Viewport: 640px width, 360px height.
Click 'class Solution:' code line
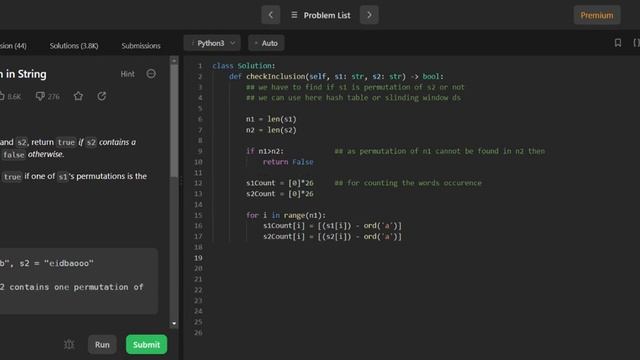pos(244,66)
